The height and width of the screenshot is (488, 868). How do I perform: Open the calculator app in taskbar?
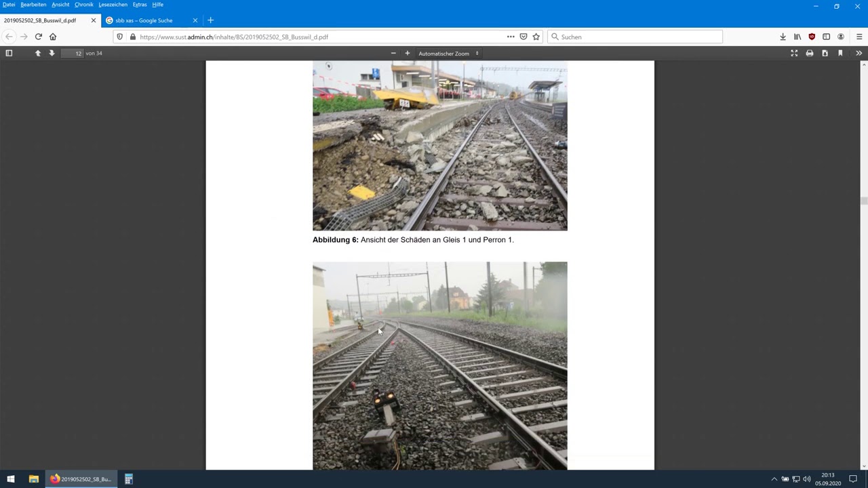(128, 479)
